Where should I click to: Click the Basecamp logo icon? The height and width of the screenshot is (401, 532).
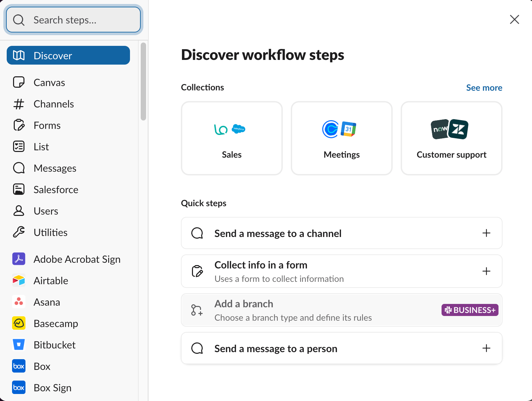tap(19, 323)
